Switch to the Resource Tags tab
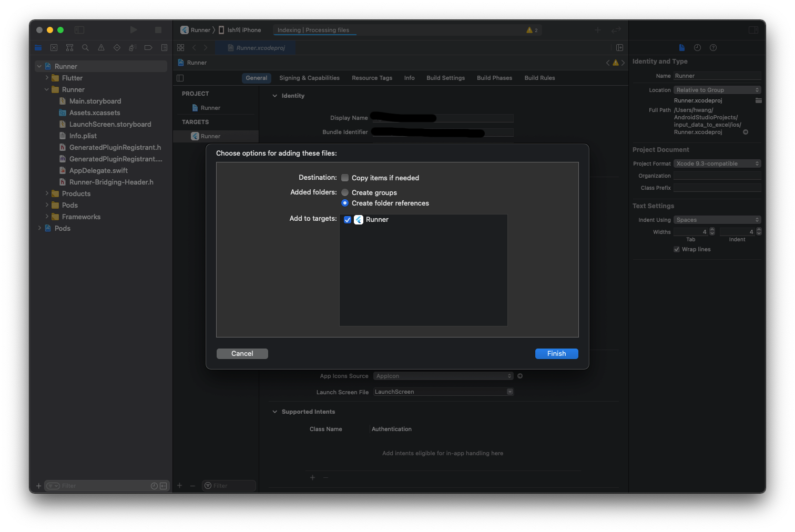The width and height of the screenshot is (795, 532). pos(372,78)
